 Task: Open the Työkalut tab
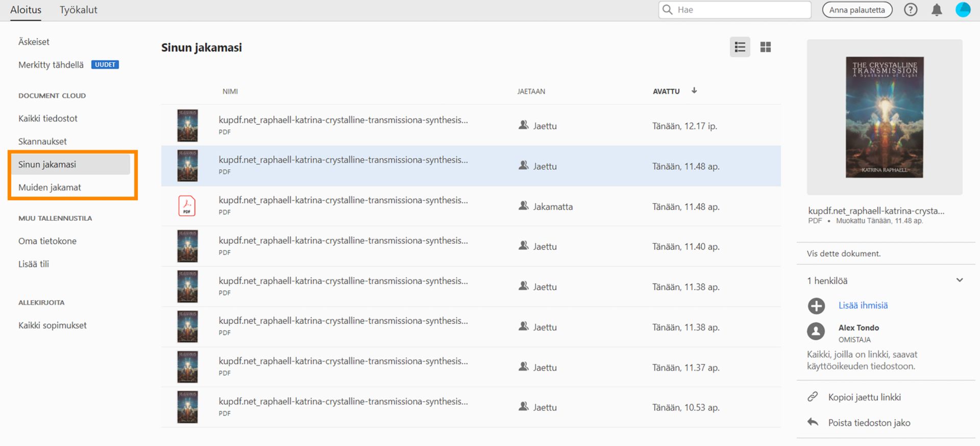pos(78,10)
